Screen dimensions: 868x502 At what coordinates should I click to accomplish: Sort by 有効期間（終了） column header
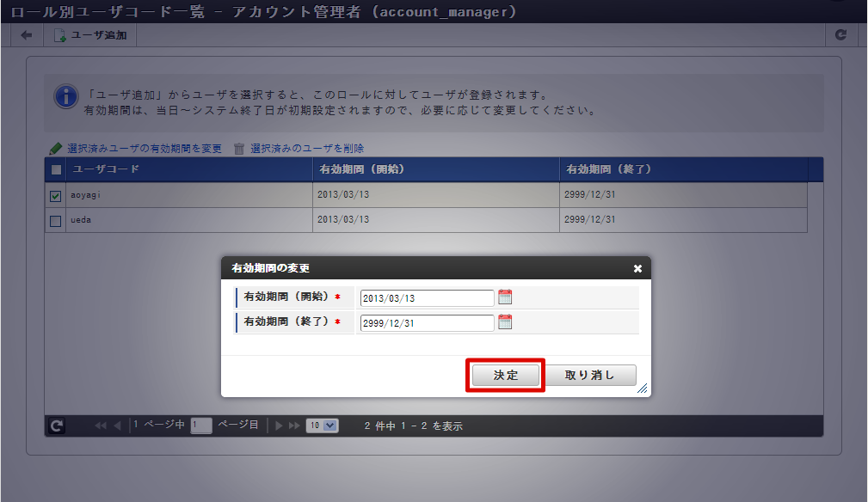tap(684, 169)
